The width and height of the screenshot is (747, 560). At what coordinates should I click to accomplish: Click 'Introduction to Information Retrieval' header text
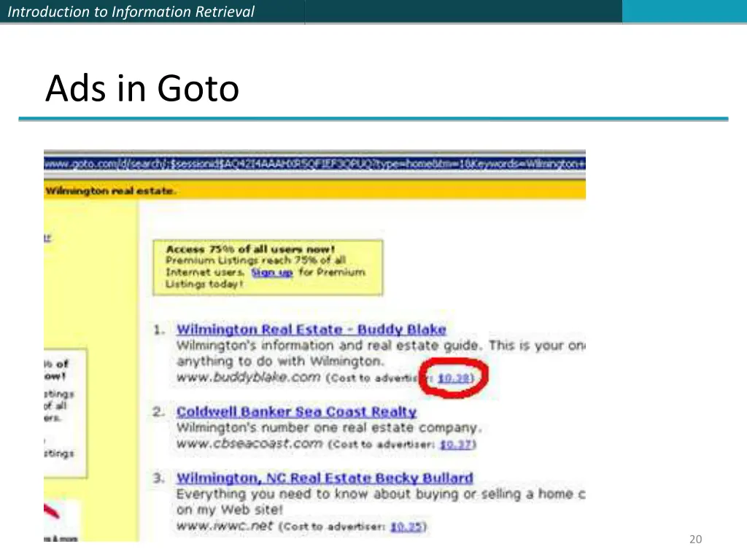[x=131, y=12]
